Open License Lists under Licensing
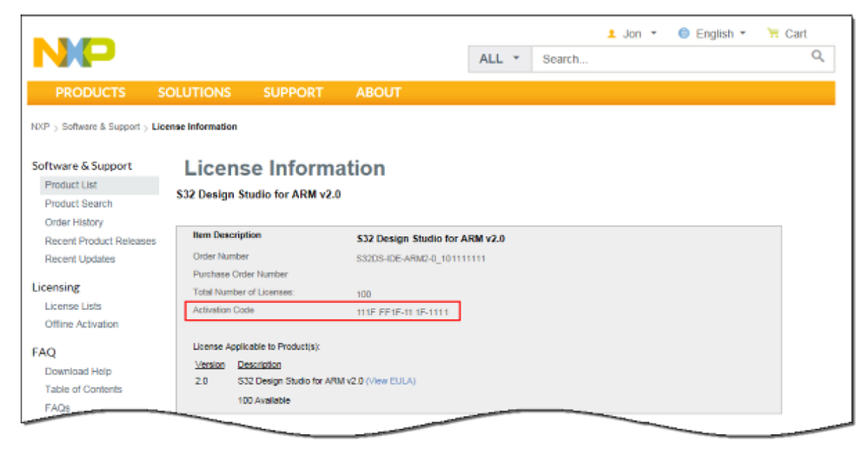The image size is (868, 455). pyautogui.click(x=73, y=307)
